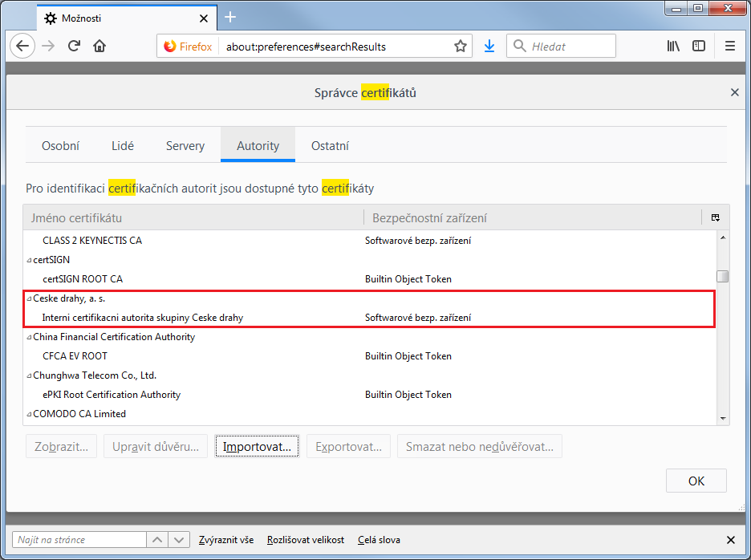Click the Zobrazit... button
This screenshot has height=560, width=751.
coord(61,446)
